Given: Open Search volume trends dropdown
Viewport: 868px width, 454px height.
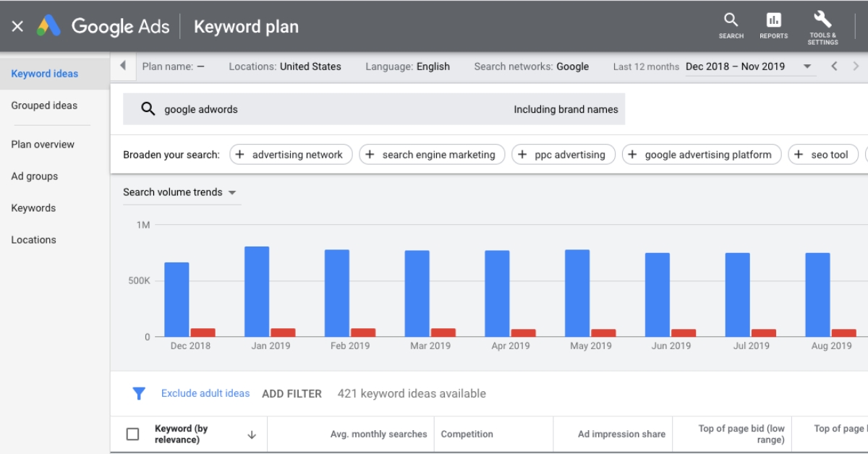Looking at the screenshot, I should 179,192.
